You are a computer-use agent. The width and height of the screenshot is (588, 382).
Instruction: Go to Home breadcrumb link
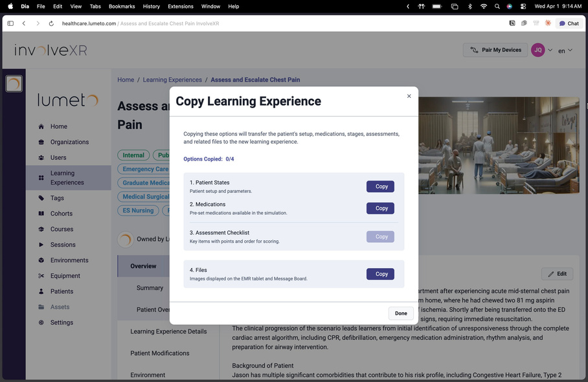[126, 80]
